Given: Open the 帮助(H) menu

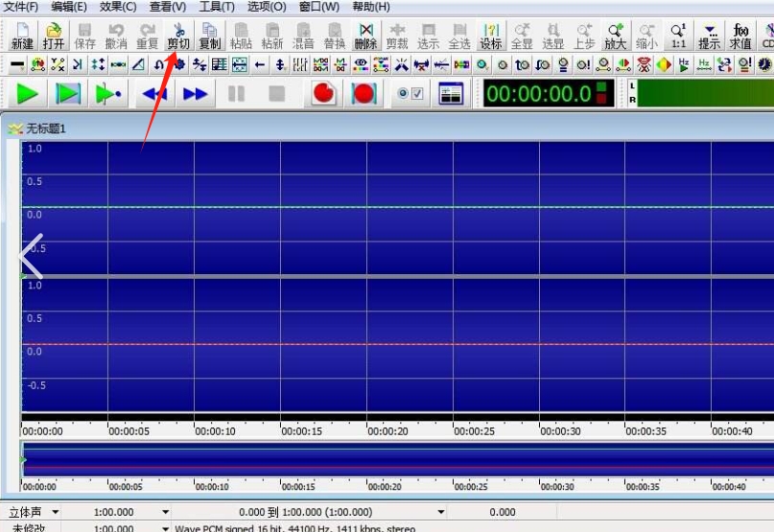Looking at the screenshot, I should 371,7.
